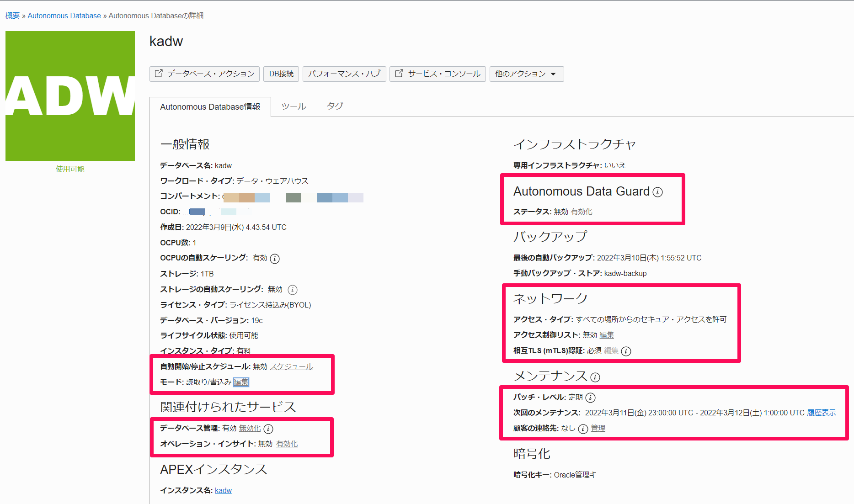Open the 他のアクション dropdown menu

pos(526,74)
